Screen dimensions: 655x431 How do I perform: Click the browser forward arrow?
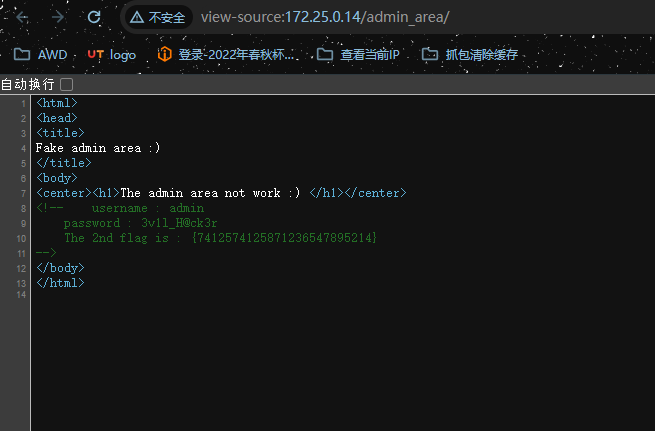58,17
